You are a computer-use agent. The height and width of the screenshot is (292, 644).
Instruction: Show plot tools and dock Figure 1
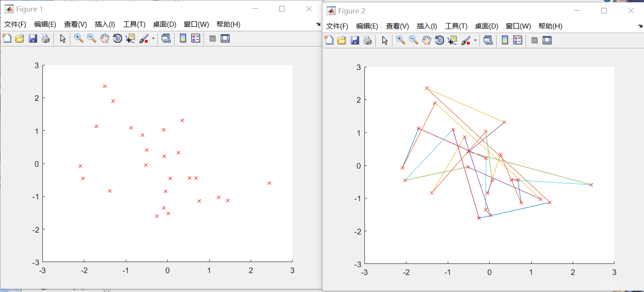[225, 39]
